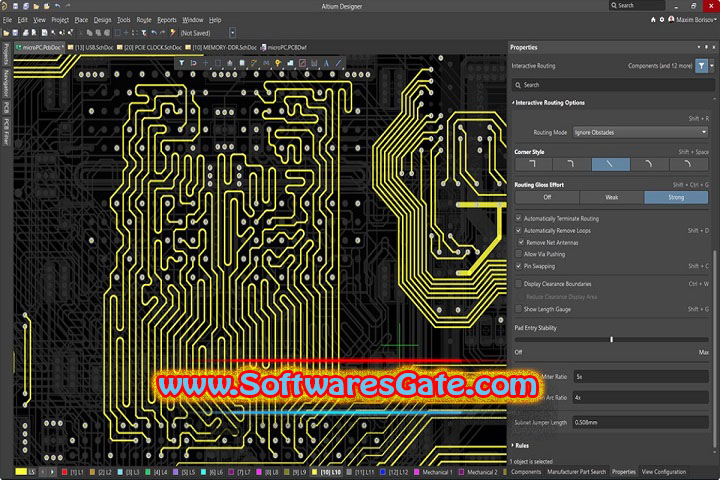This screenshot has width=720, height=480.
Task: Select the place line tool in Active Bar
Action: 338,63
